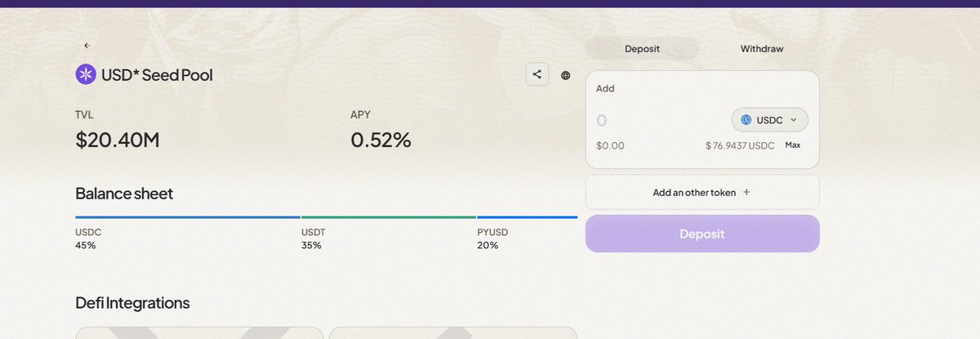
Task: Click the USD* Seed Pool logo icon
Action: pyautogui.click(x=86, y=74)
